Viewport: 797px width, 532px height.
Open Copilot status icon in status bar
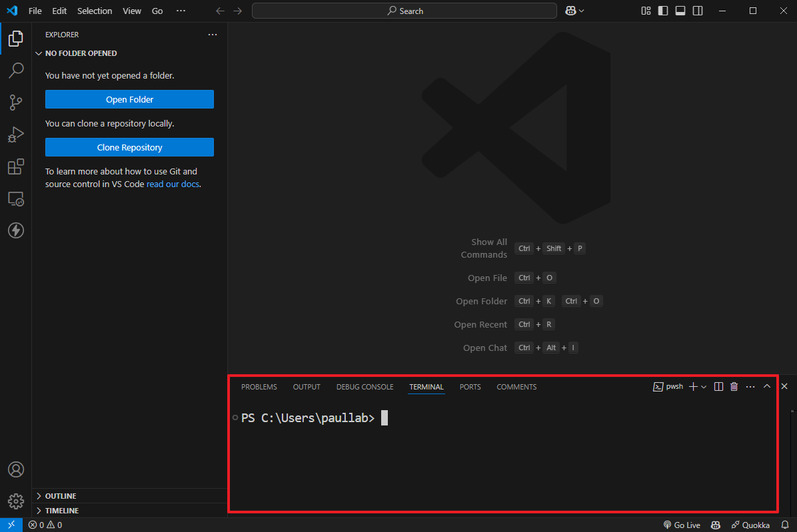click(716, 525)
